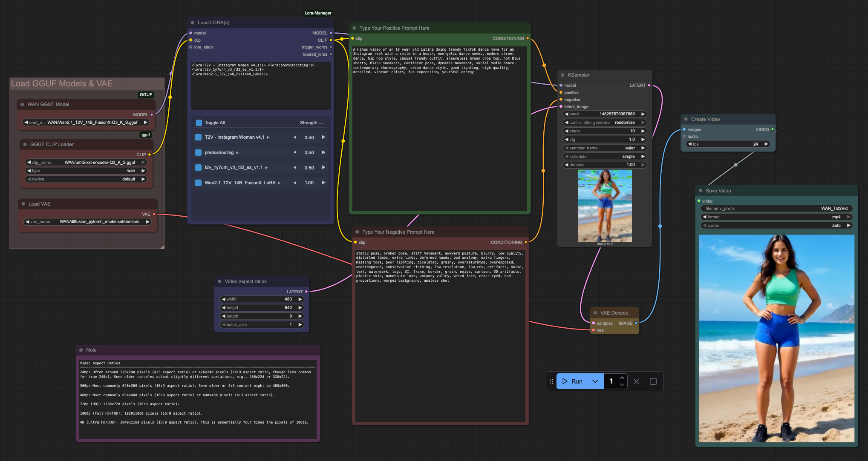Screen dimensions: 868x461
Task: Click the Load GGUF Models & VAE group title
Action: click(x=62, y=83)
